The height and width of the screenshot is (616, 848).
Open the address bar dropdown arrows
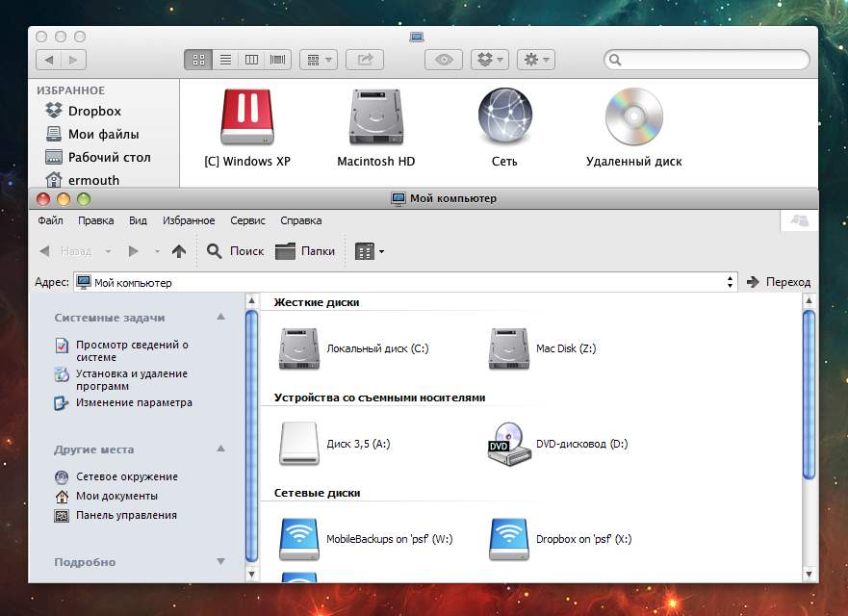(x=731, y=282)
